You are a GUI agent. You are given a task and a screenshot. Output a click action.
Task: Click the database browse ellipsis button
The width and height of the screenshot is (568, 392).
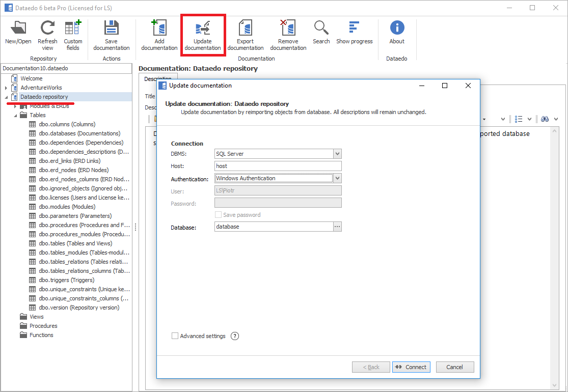(x=337, y=227)
